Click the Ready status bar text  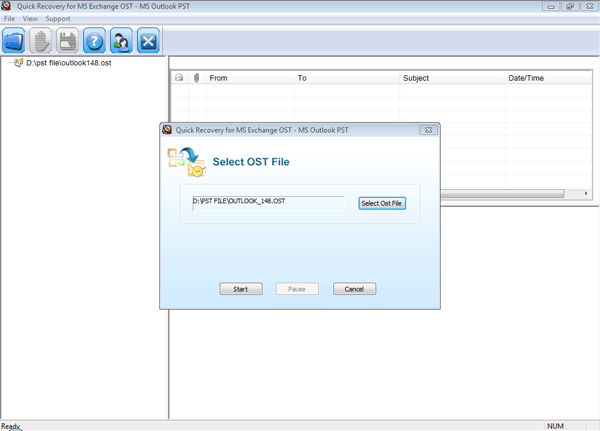(10, 426)
